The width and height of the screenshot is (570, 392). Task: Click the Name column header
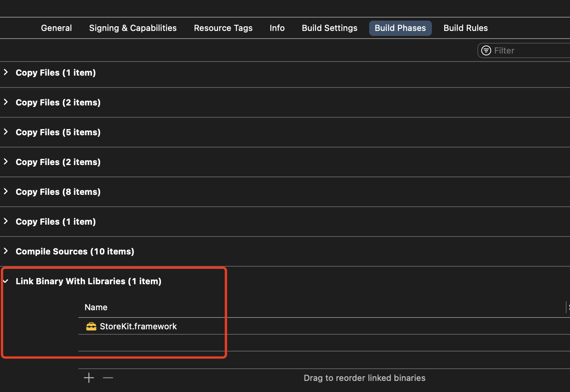tap(96, 307)
